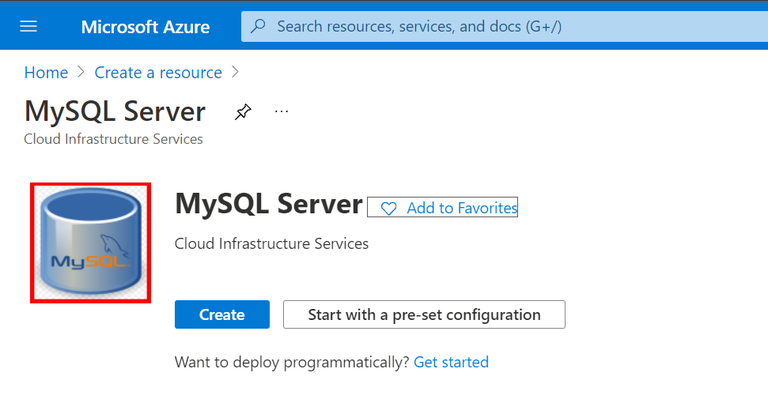Go to the Microsoft Azure home title
This screenshot has height=414, width=768.
pyautogui.click(x=146, y=26)
